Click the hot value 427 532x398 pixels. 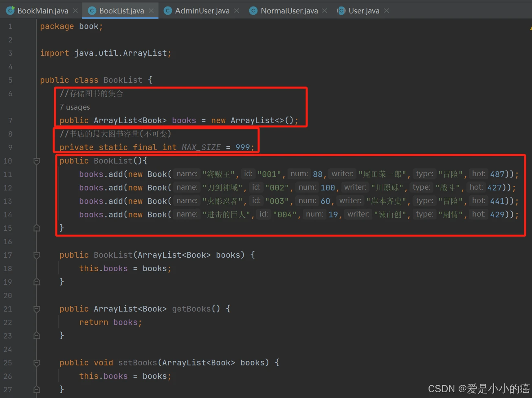(x=495, y=188)
